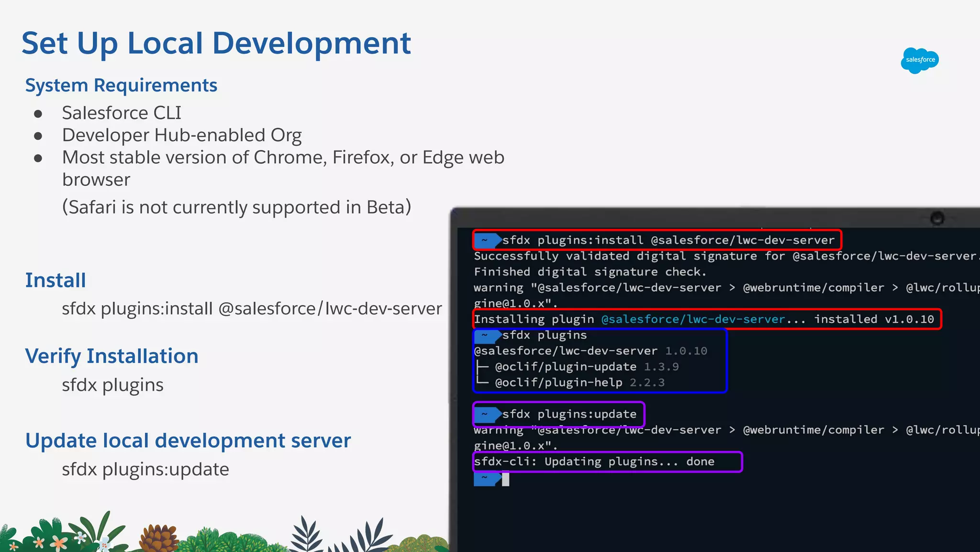Click the blue prompt arrow before plugins:update

(487, 414)
